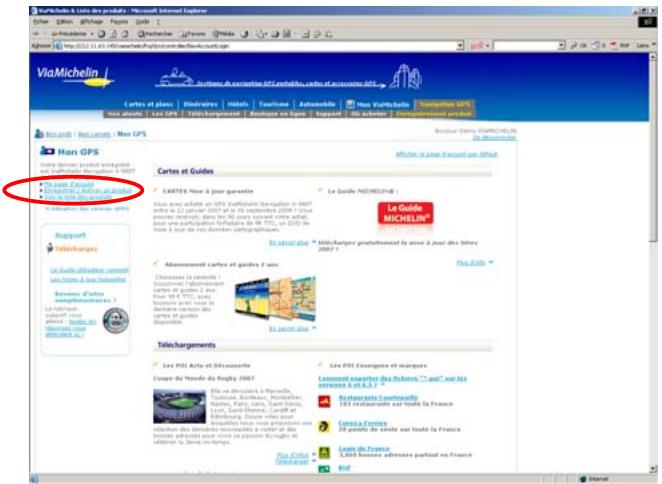The height and width of the screenshot is (484, 662).
Task: Open the Cartes et plans tab
Action: 148,104
